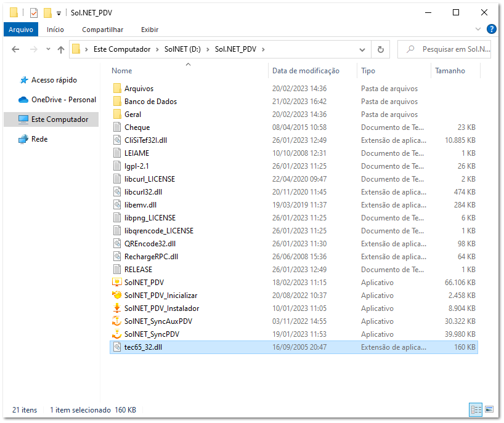This screenshot has height=423, width=504.
Task: Open the Help question mark icon
Action: (491, 29)
